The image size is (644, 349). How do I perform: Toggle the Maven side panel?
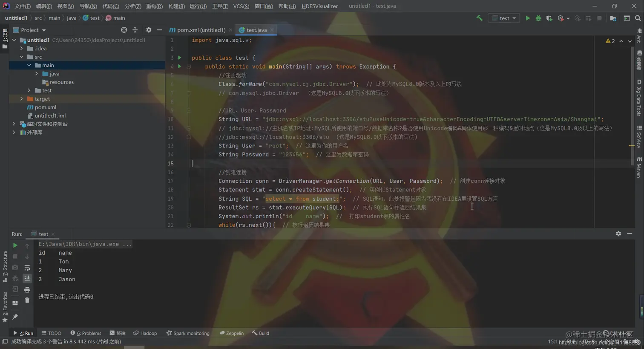click(639, 167)
